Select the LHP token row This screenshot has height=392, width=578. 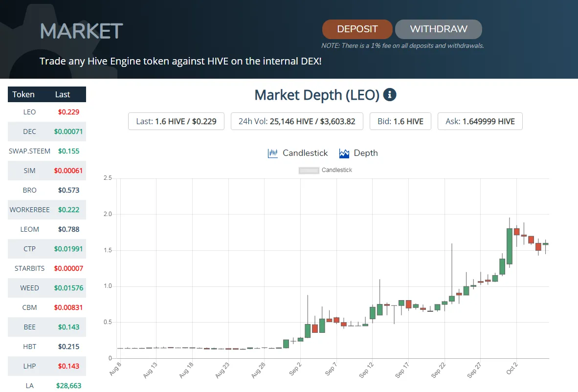(47, 366)
